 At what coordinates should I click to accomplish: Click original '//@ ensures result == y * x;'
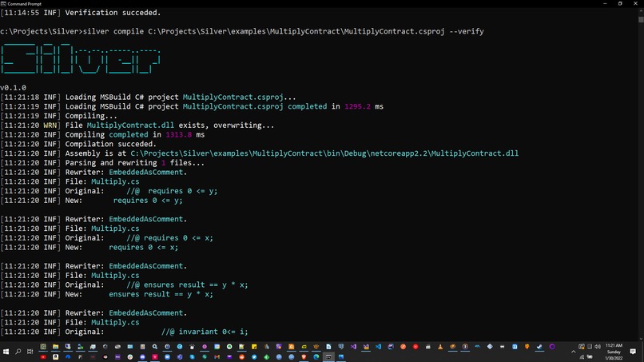click(x=187, y=284)
